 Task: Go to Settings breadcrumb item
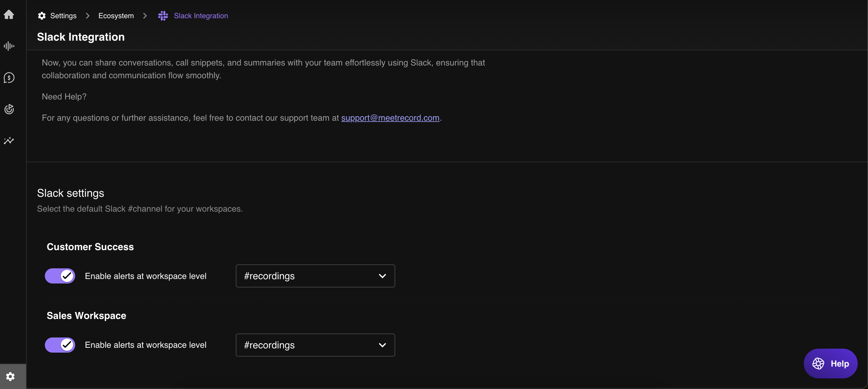(x=63, y=16)
